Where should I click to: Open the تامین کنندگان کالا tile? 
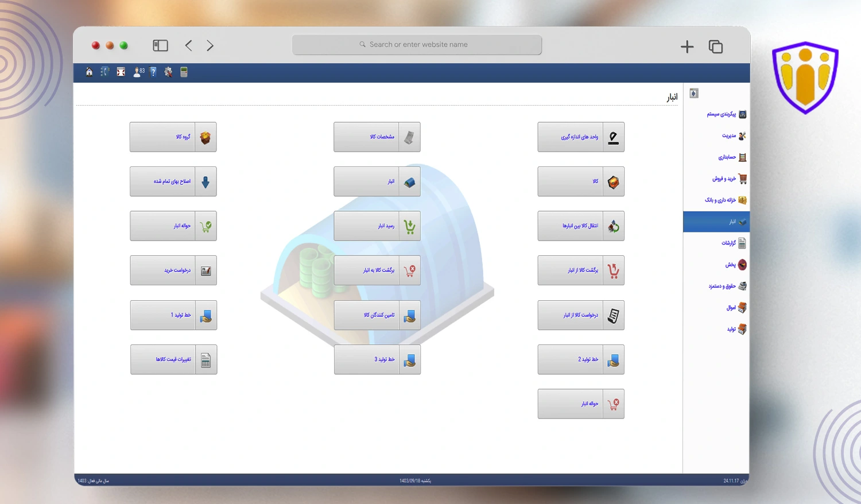click(377, 315)
